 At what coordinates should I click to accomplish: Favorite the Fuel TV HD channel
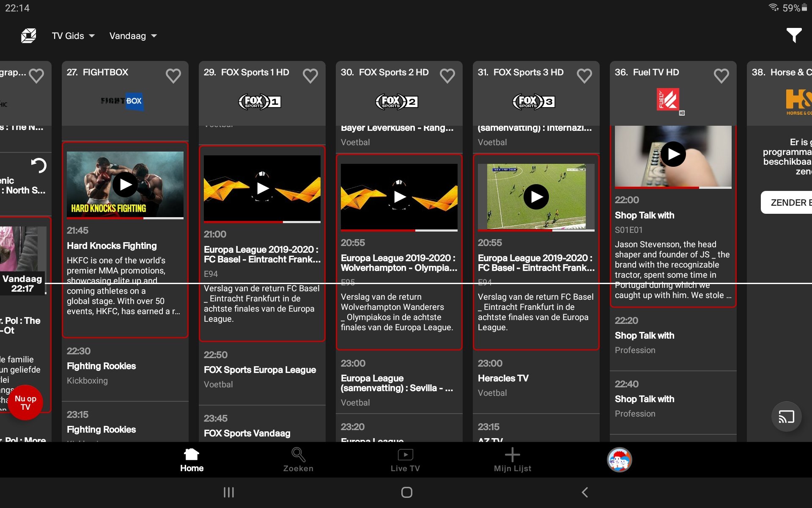pos(721,76)
